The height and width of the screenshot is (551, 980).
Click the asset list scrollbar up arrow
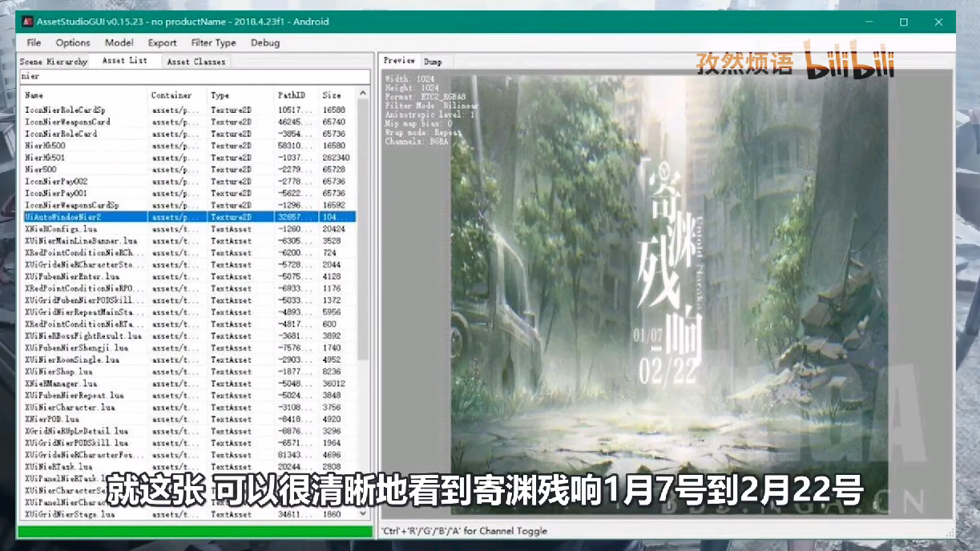(363, 95)
